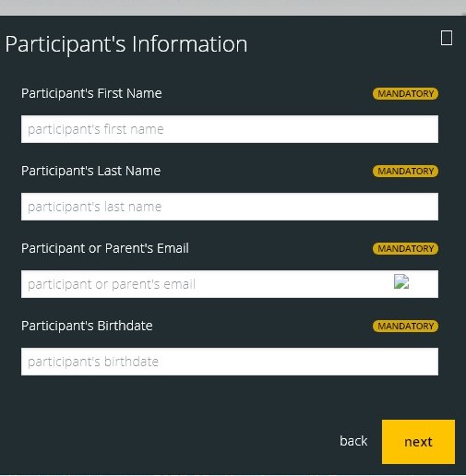Close the Participant's Information dialog via the corner icon
Viewport: 466px width, 476px height.
(x=447, y=38)
